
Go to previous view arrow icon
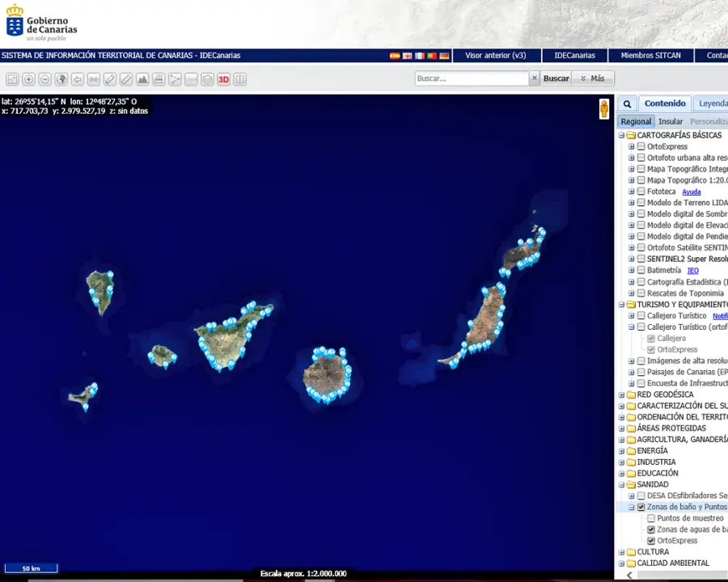click(78, 79)
